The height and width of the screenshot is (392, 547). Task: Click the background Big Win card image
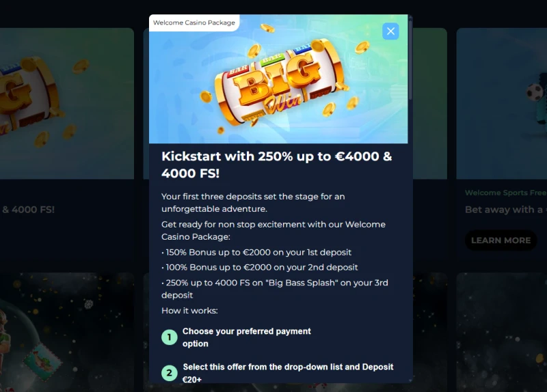point(65,102)
